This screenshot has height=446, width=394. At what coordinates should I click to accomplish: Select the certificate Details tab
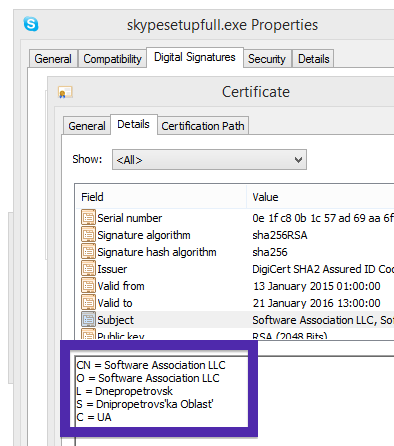(133, 124)
